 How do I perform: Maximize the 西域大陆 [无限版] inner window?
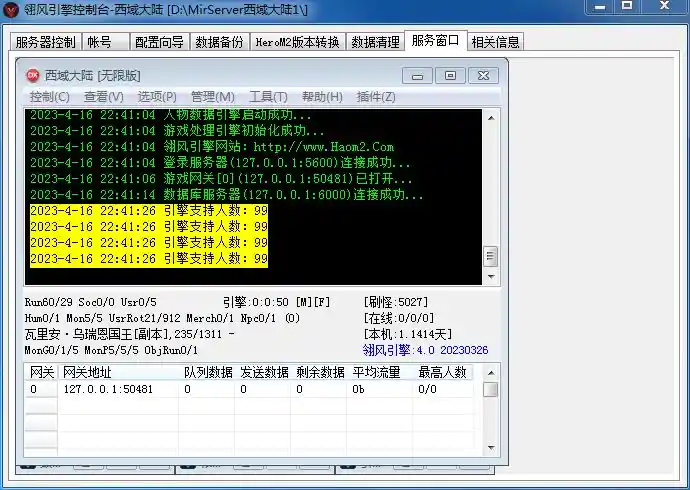tap(450, 76)
